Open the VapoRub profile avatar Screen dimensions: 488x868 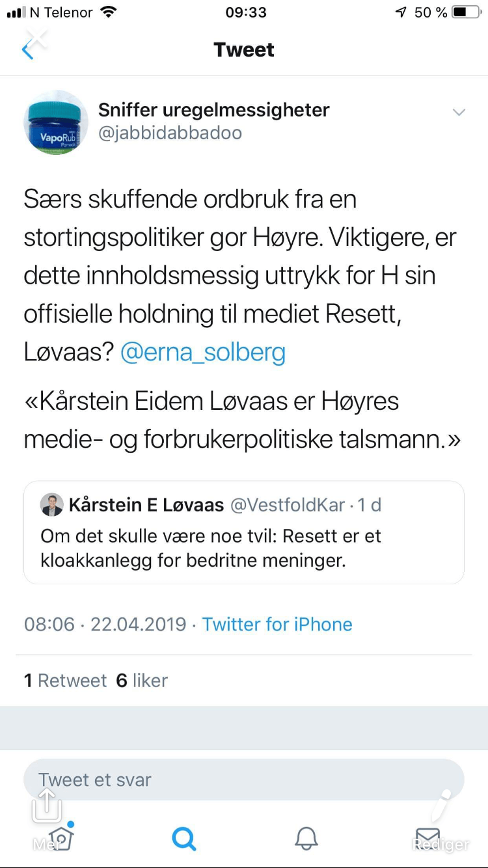click(x=55, y=122)
